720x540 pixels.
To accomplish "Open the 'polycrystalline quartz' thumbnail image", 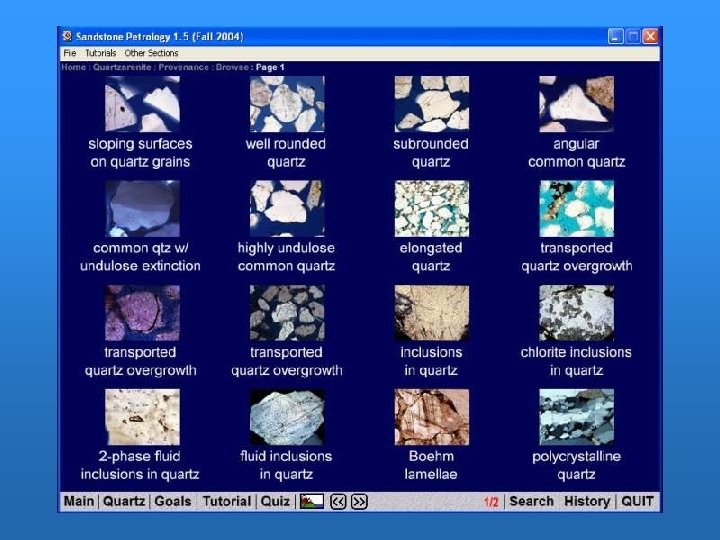I will [576, 417].
